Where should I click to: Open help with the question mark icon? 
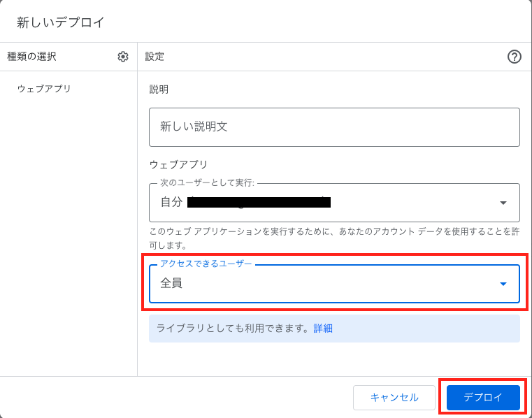pyautogui.click(x=514, y=57)
